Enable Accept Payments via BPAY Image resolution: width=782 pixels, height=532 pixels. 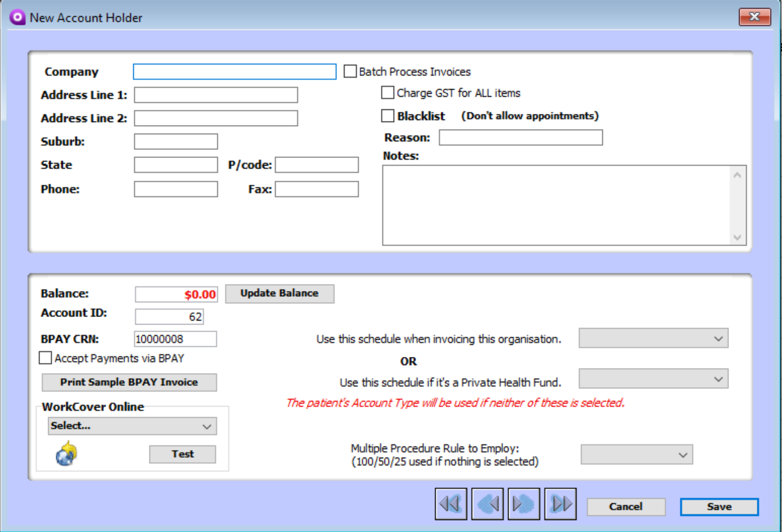[45, 358]
